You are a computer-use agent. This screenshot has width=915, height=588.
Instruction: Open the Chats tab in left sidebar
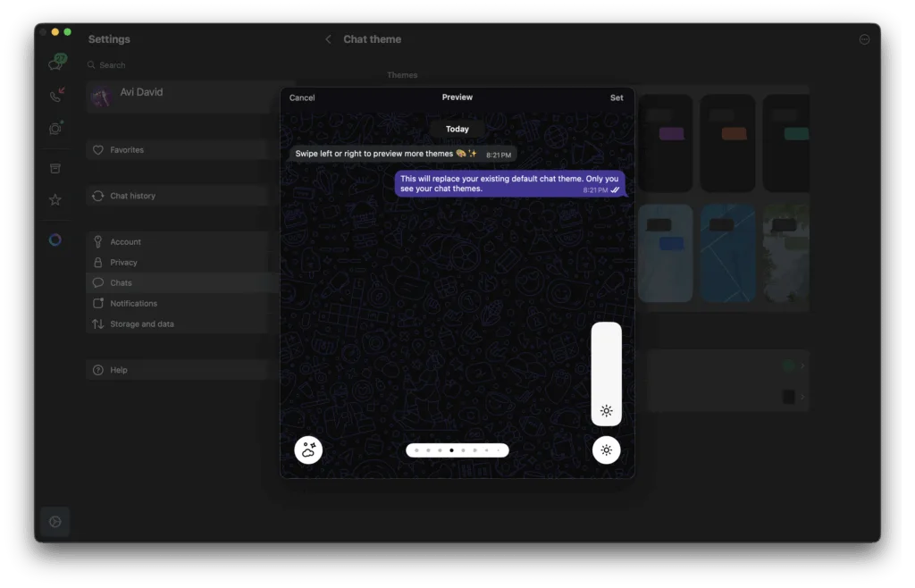click(x=56, y=62)
